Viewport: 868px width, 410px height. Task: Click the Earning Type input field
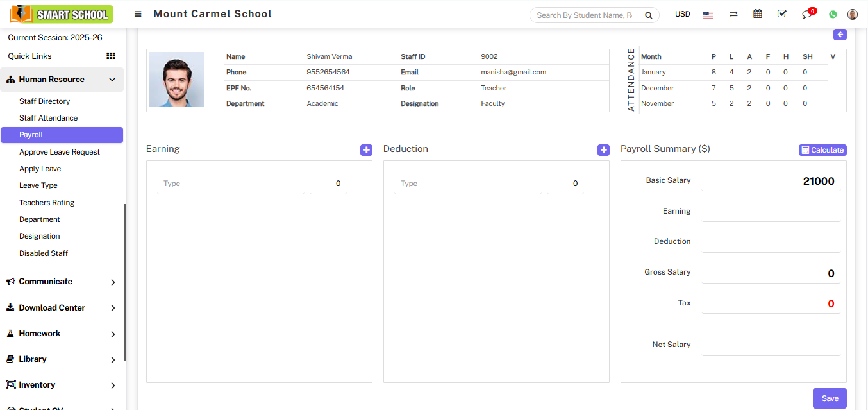click(x=231, y=184)
